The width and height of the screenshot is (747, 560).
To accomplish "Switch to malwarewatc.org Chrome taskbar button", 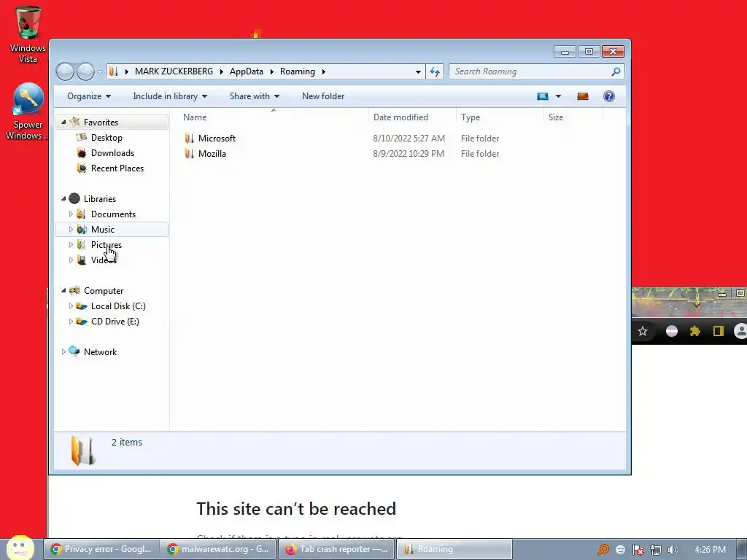I will pos(219,549).
